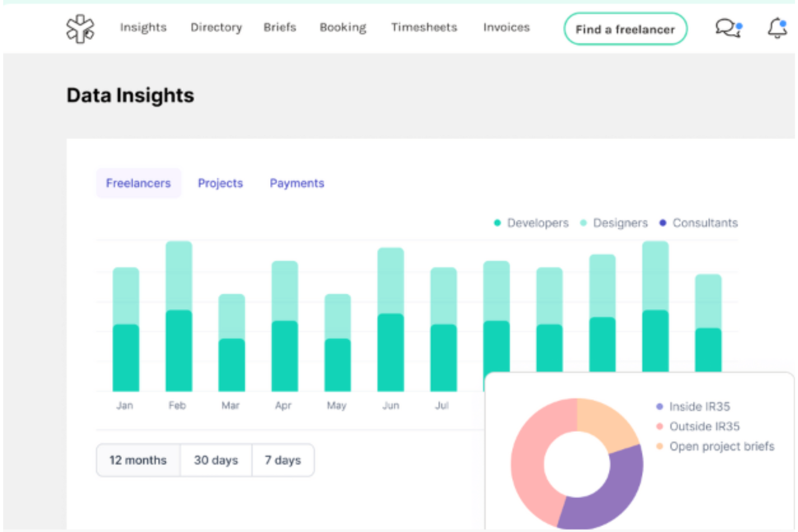Go to the Timesheets section
The height and width of the screenshot is (532, 798).
pyautogui.click(x=424, y=27)
